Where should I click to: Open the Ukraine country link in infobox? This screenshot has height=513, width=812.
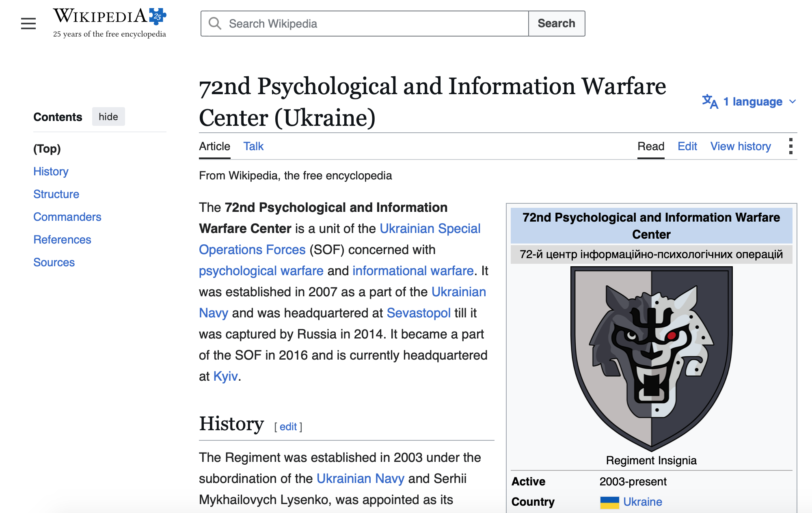pyautogui.click(x=643, y=502)
